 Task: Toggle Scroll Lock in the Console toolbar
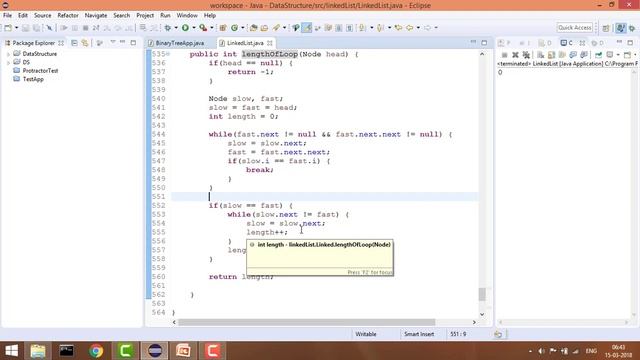click(551, 55)
